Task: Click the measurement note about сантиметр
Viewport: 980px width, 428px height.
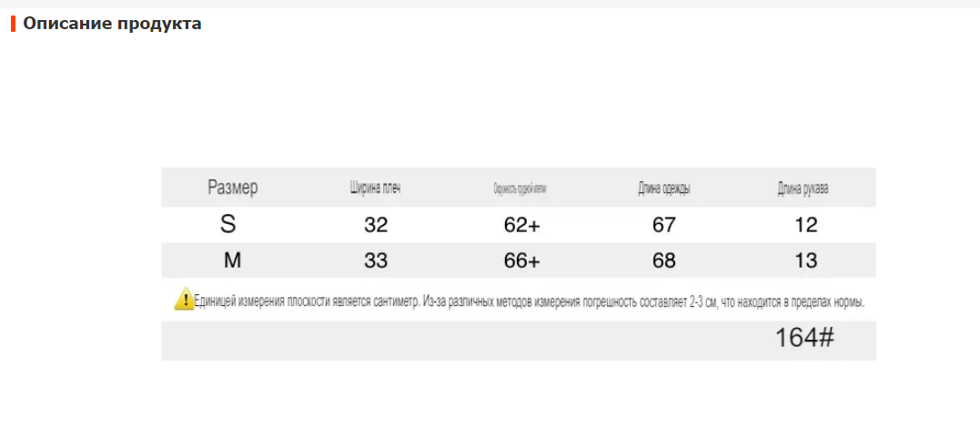Action: (x=530, y=301)
